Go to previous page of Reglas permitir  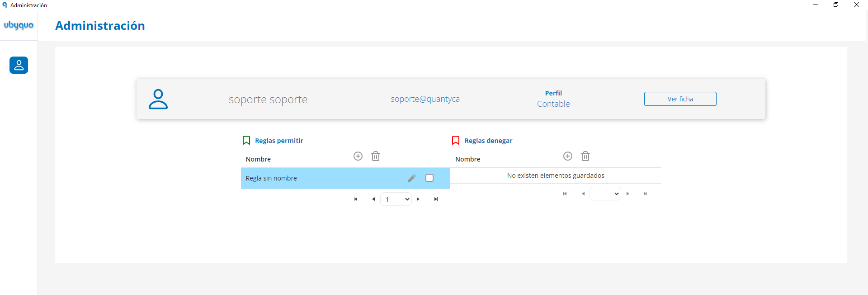pyautogui.click(x=373, y=199)
